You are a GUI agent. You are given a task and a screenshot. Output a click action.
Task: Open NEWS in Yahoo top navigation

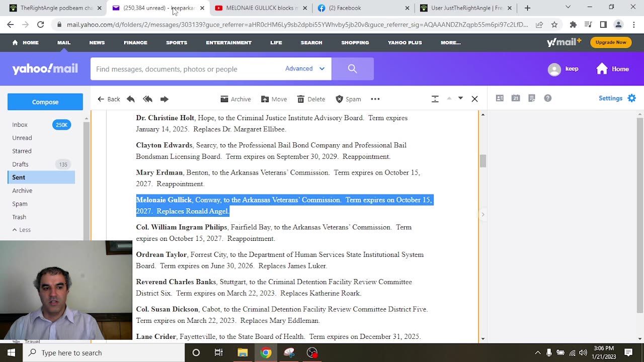tap(97, 43)
